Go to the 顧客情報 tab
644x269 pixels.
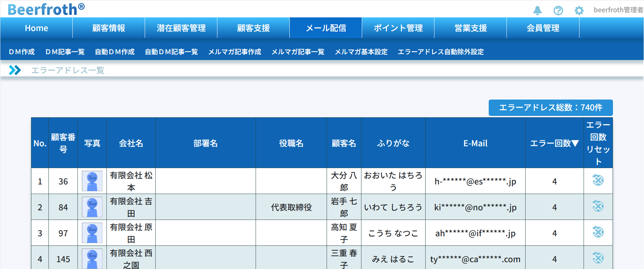109,28
